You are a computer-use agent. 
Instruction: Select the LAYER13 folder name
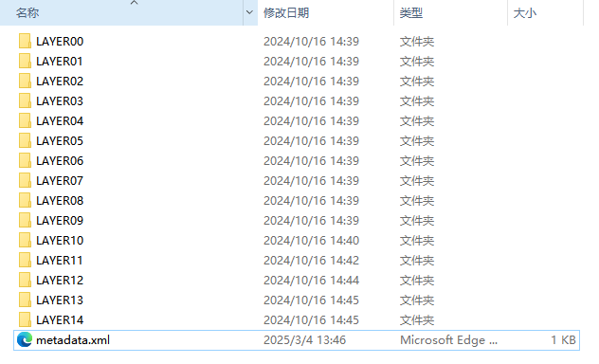coord(60,300)
